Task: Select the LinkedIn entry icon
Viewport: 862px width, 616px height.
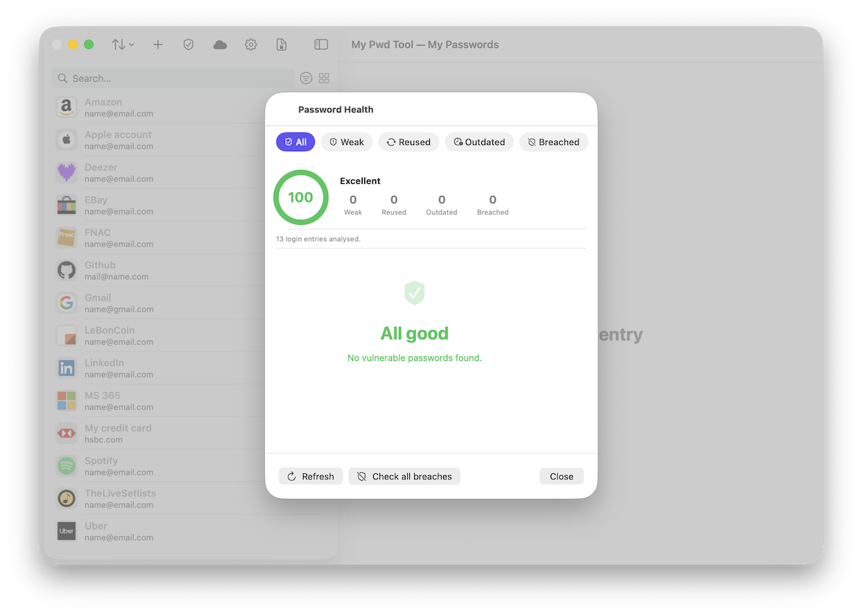Action: tap(67, 368)
